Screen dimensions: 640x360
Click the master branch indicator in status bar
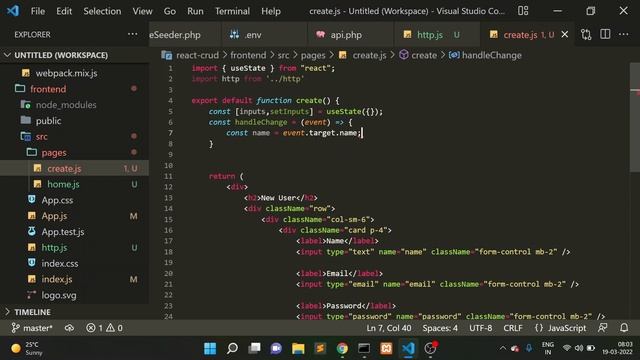point(32,328)
